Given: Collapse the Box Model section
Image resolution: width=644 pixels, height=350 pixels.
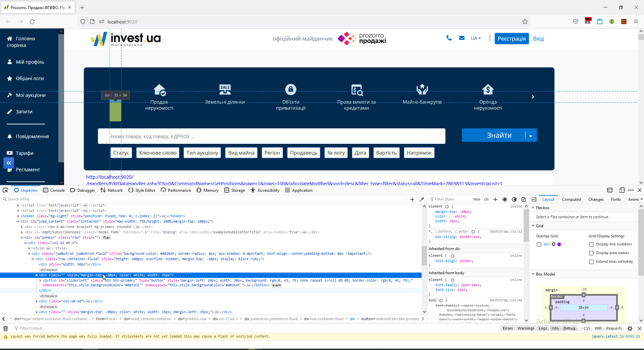Looking at the screenshot, I should pyautogui.click(x=533, y=274).
